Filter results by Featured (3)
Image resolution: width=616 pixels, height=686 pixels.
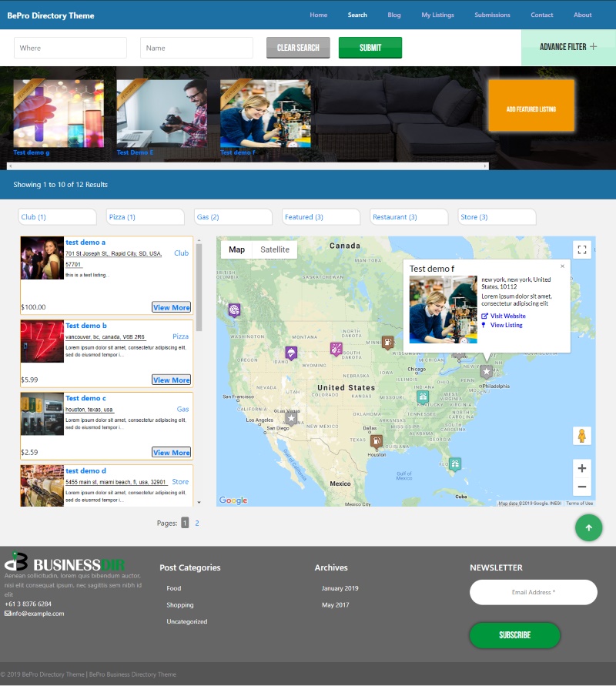tap(321, 217)
